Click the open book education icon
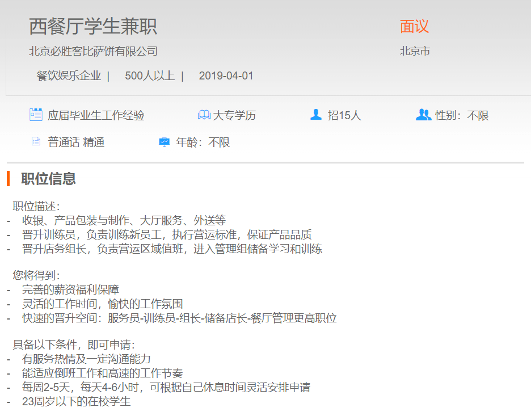 pos(204,115)
